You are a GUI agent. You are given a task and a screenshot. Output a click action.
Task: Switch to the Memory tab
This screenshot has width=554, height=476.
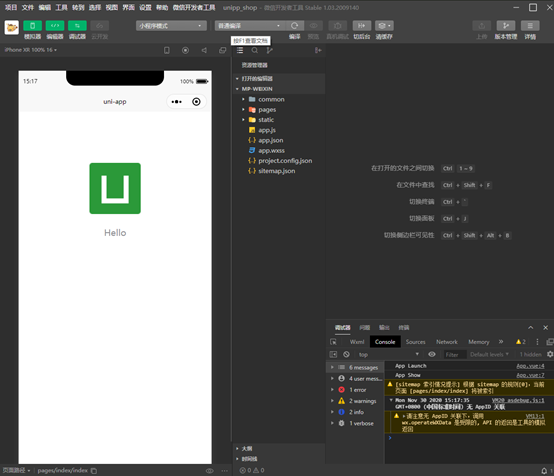pyautogui.click(x=479, y=342)
